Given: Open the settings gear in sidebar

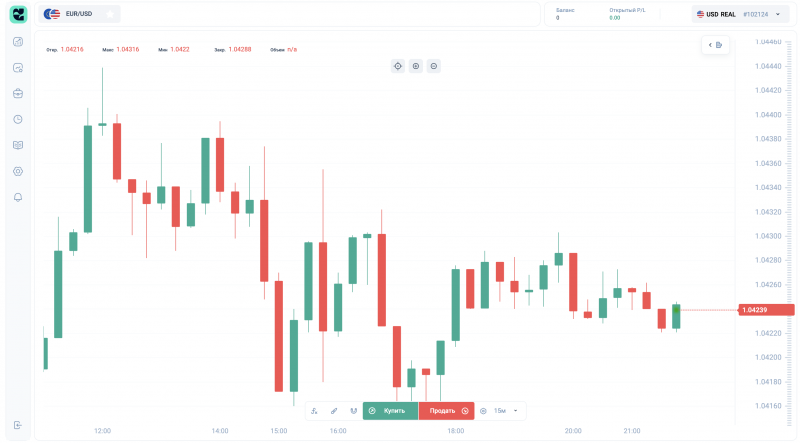Looking at the screenshot, I should [18, 171].
